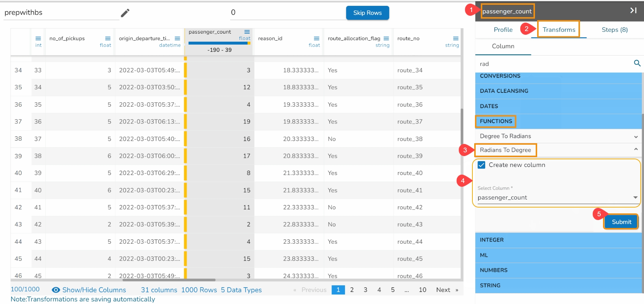
Task: Toggle Show/Hide Columns eye icon
Action: 56,290
